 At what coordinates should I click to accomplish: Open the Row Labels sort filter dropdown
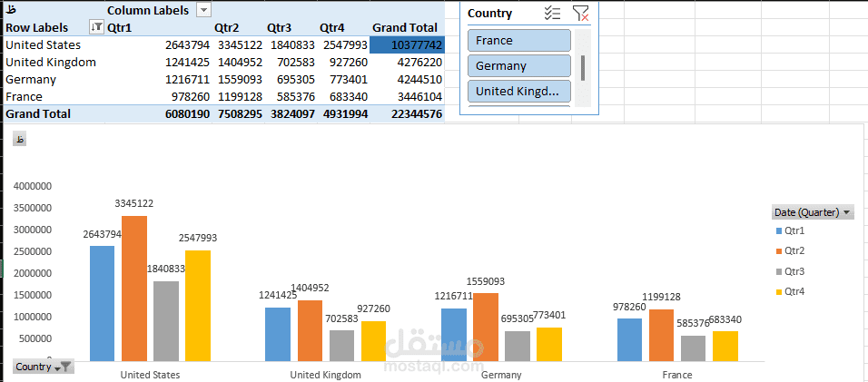click(x=97, y=28)
